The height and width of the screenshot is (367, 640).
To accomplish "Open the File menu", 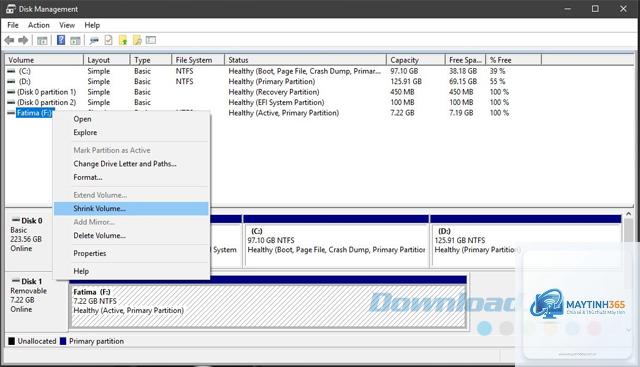I will pyautogui.click(x=13, y=25).
